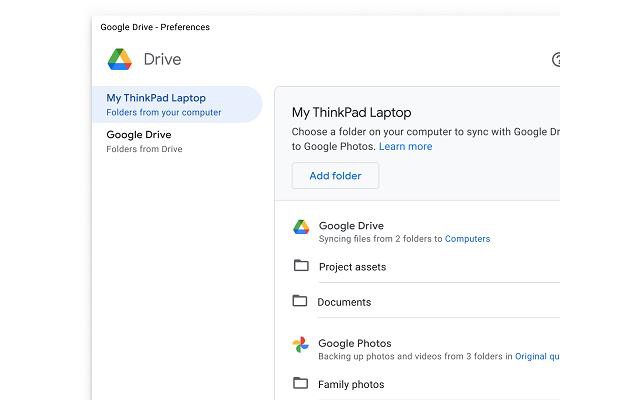Select the Project assets folder row

click(426, 267)
